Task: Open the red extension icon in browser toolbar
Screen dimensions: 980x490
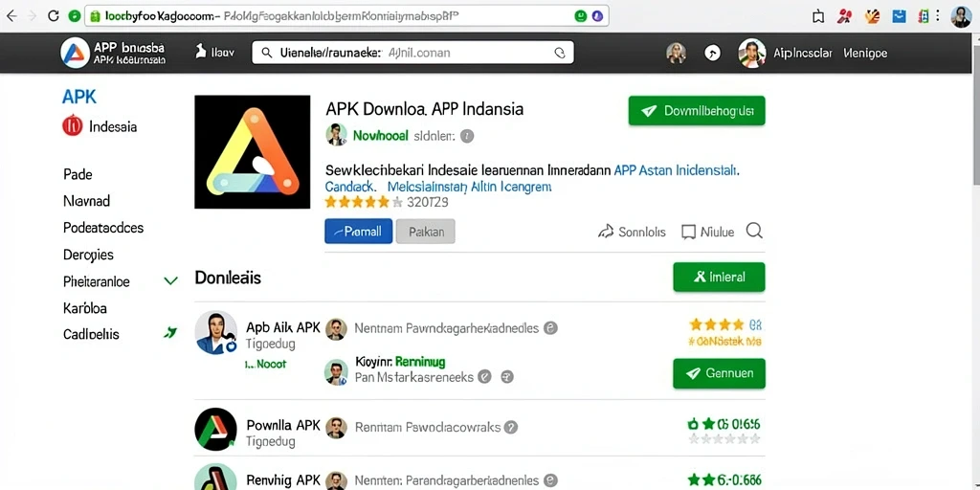Action: click(844, 16)
